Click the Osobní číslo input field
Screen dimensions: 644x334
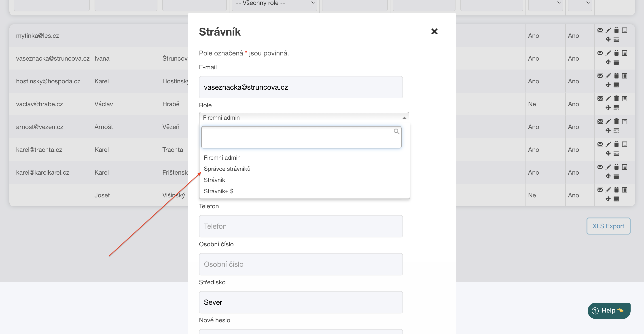[x=301, y=264]
